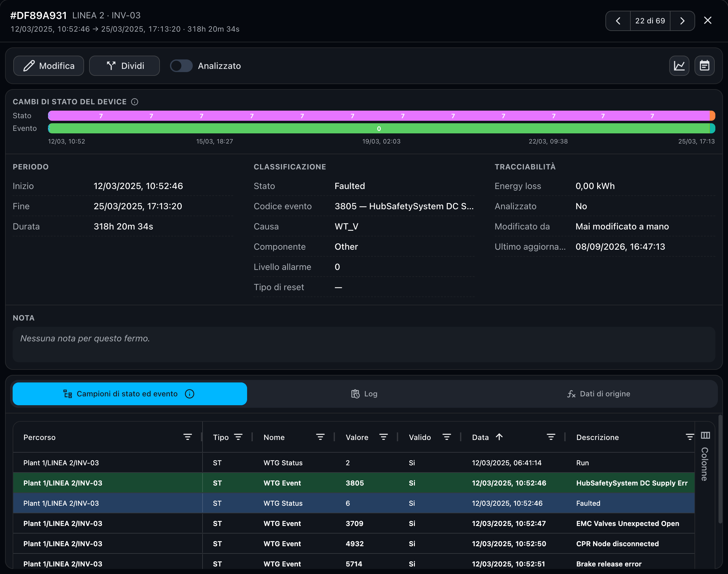Click the green Evento timeline bar
Viewport: 728px width, 574px height.
379,128
